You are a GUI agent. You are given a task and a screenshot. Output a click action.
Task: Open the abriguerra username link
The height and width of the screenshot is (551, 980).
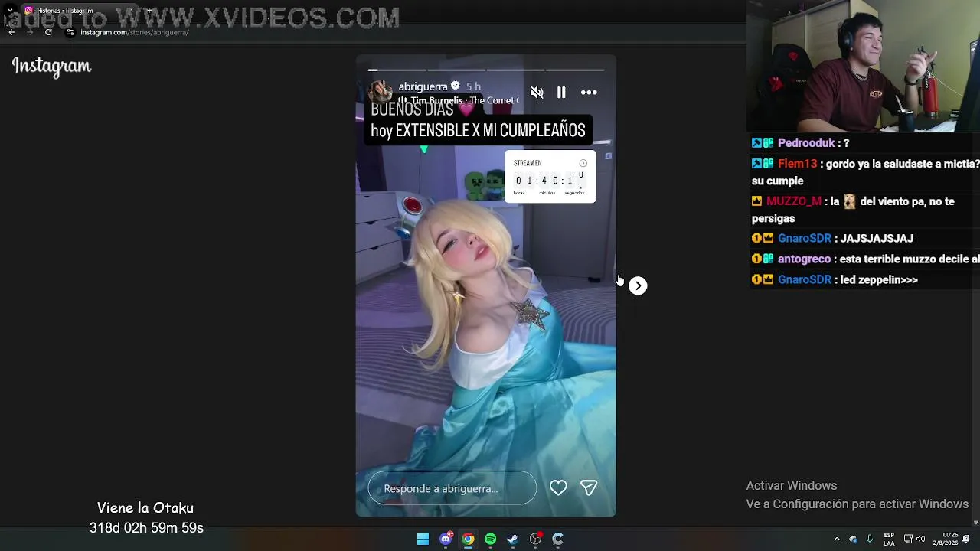click(x=423, y=86)
